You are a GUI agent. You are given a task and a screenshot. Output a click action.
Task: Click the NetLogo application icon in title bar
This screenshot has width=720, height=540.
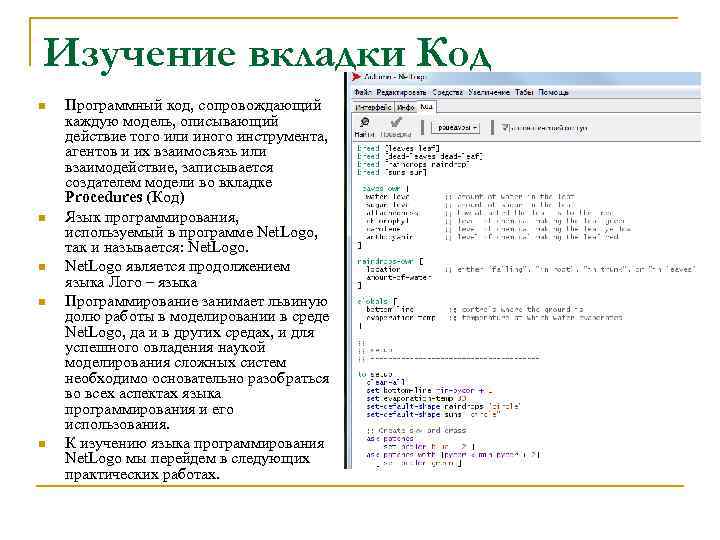(x=356, y=77)
